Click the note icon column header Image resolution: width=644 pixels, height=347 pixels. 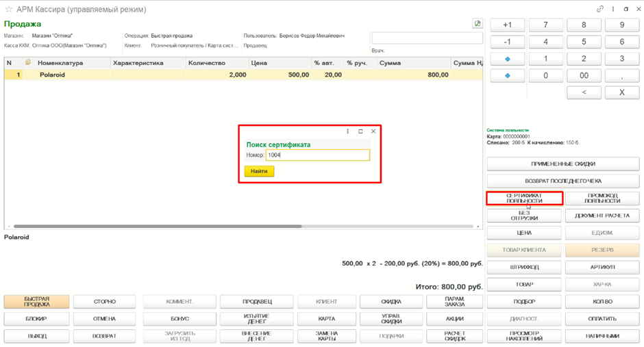28,62
